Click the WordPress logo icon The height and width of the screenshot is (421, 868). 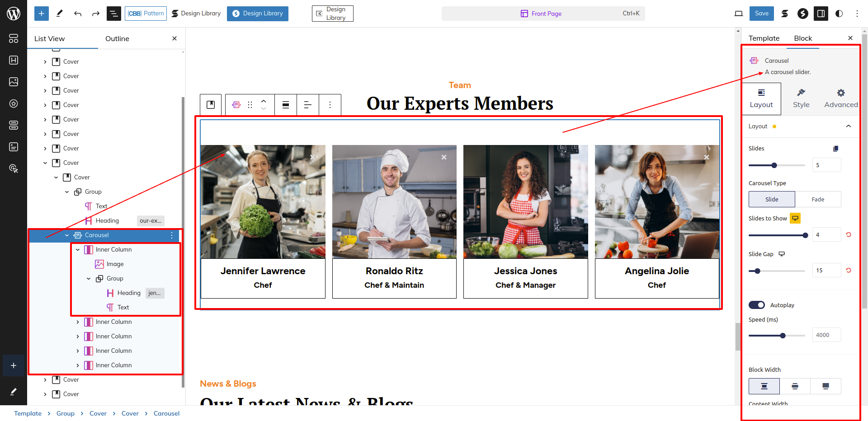click(x=14, y=14)
